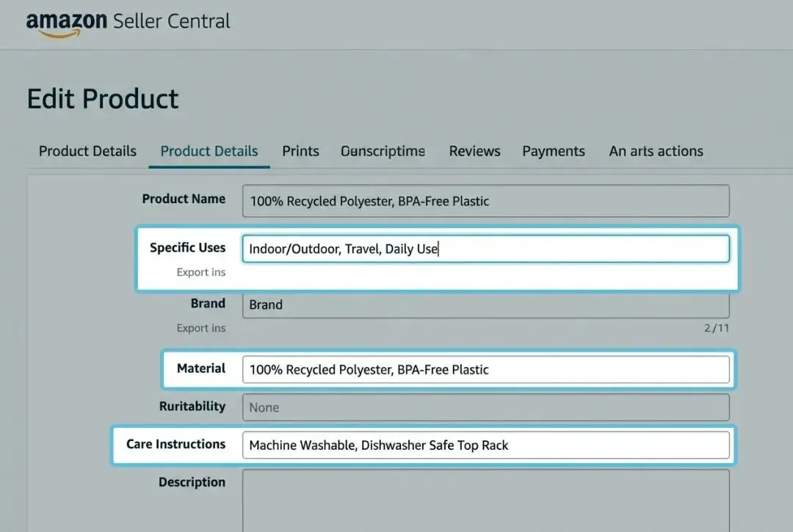Open the Prints tab
The width and height of the screenshot is (793, 532).
coord(300,151)
